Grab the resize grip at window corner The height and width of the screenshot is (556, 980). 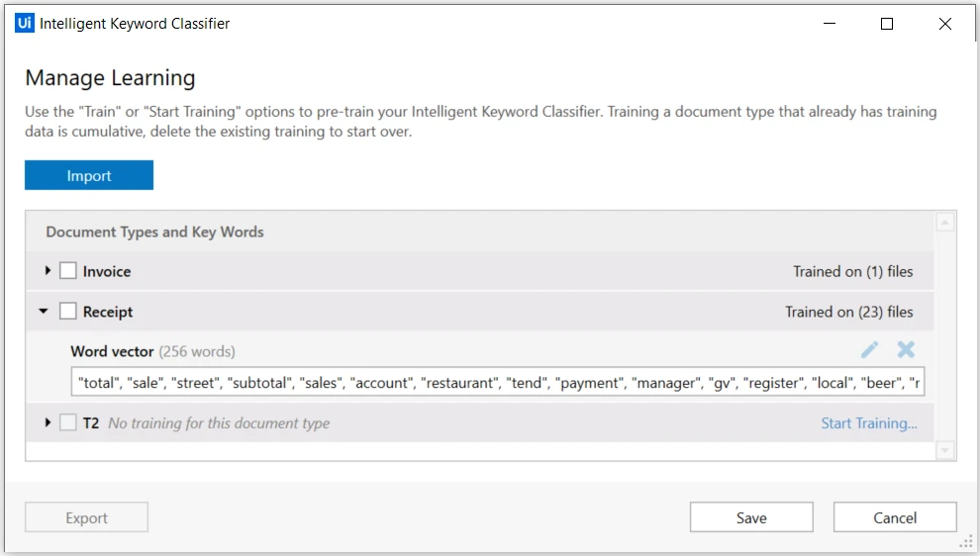click(x=966, y=542)
